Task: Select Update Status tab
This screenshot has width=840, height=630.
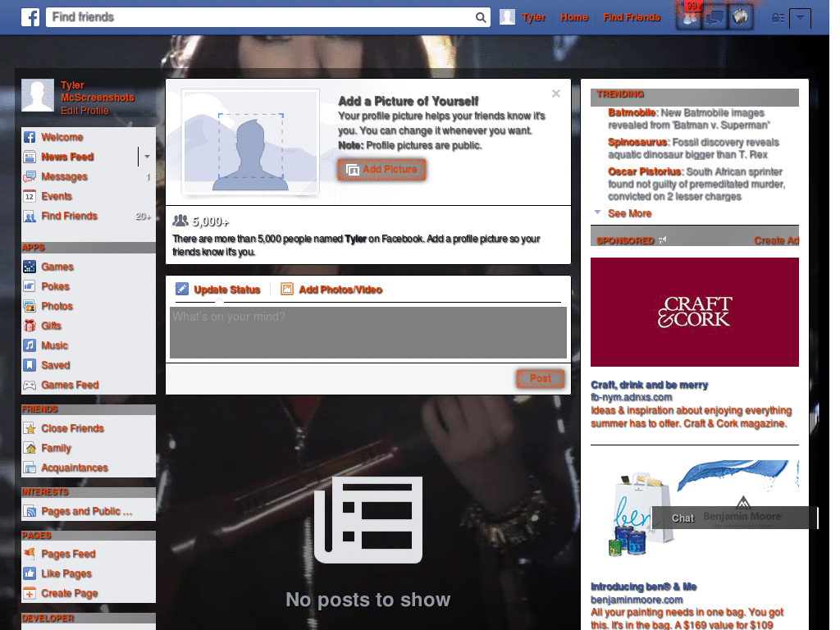Action: click(x=218, y=290)
